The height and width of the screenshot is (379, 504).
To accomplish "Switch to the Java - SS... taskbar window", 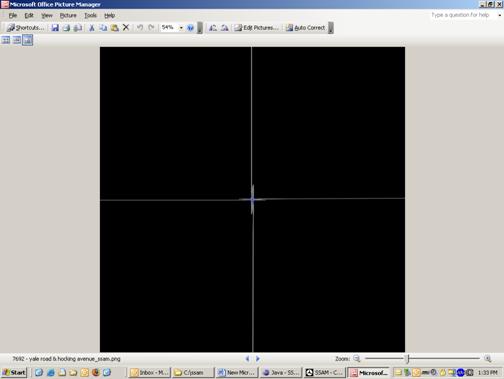I will [280, 372].
